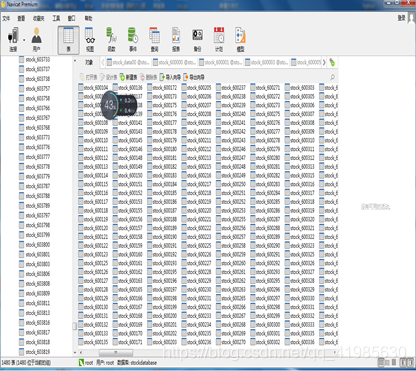Open the 窗口 (Window) menu

(72, 18)
